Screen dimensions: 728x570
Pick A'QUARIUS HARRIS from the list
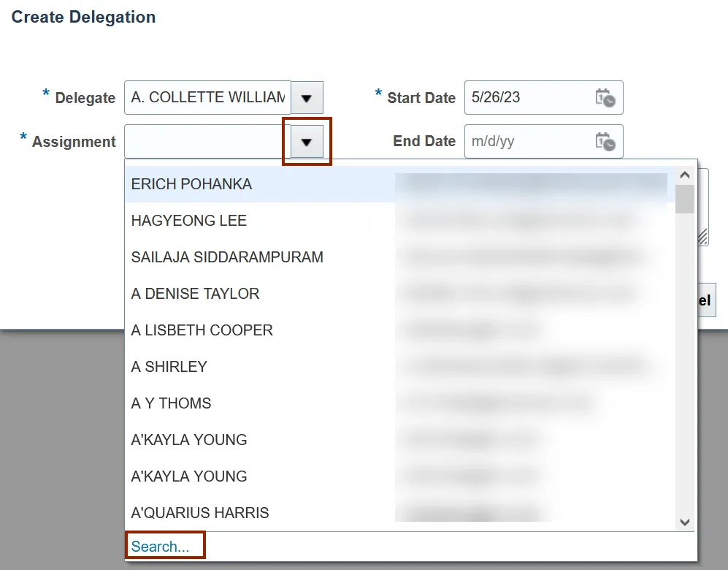[x=200, y=513]
